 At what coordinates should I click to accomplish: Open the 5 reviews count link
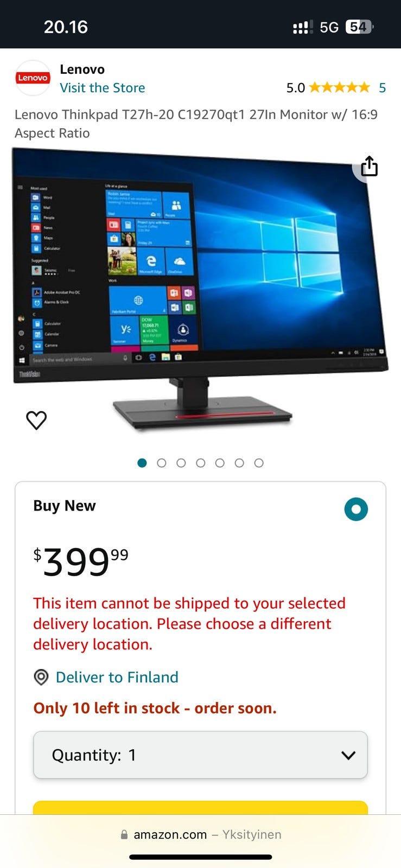pos(382,88)
